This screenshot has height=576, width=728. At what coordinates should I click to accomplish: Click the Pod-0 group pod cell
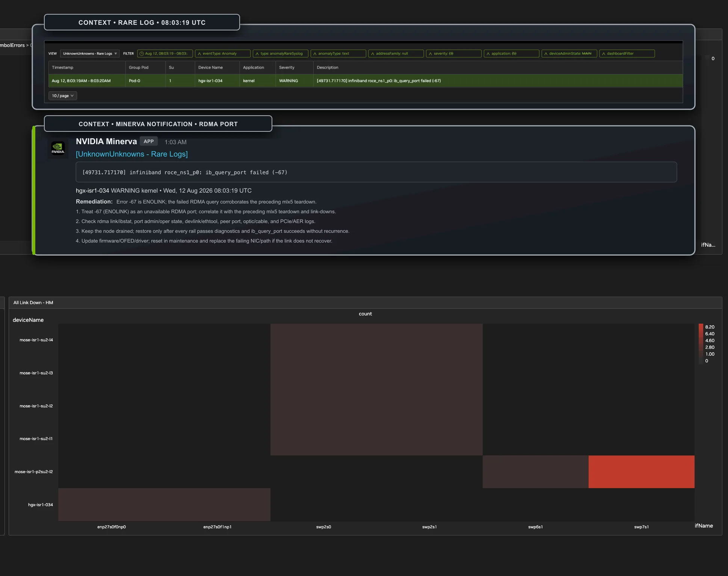(145, 81)
